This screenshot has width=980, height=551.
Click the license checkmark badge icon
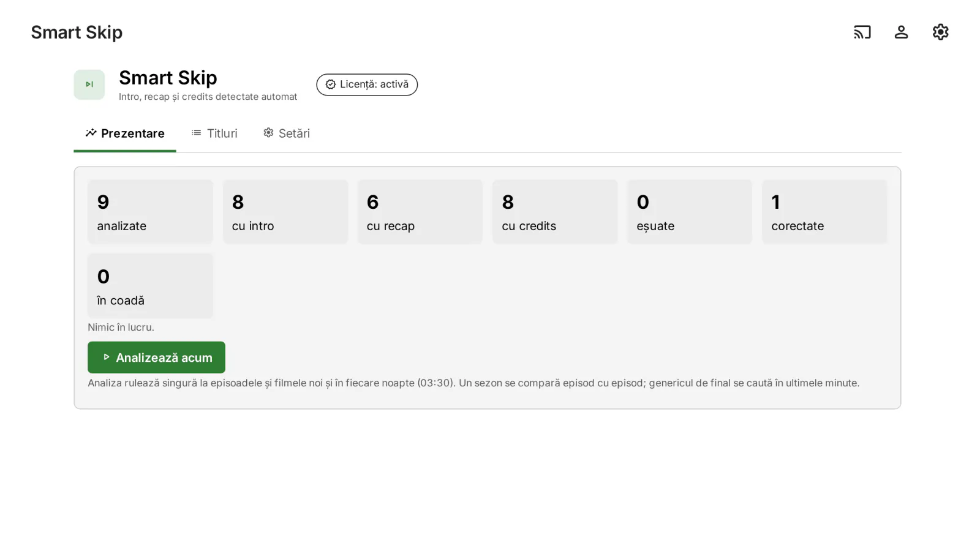pos(331,84)
